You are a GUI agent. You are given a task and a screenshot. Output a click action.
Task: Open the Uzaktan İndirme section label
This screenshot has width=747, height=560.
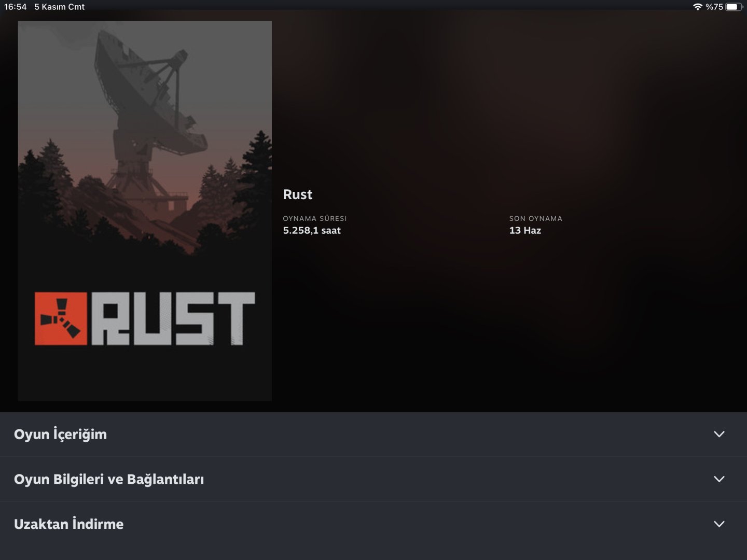click(x=68, y=524)
